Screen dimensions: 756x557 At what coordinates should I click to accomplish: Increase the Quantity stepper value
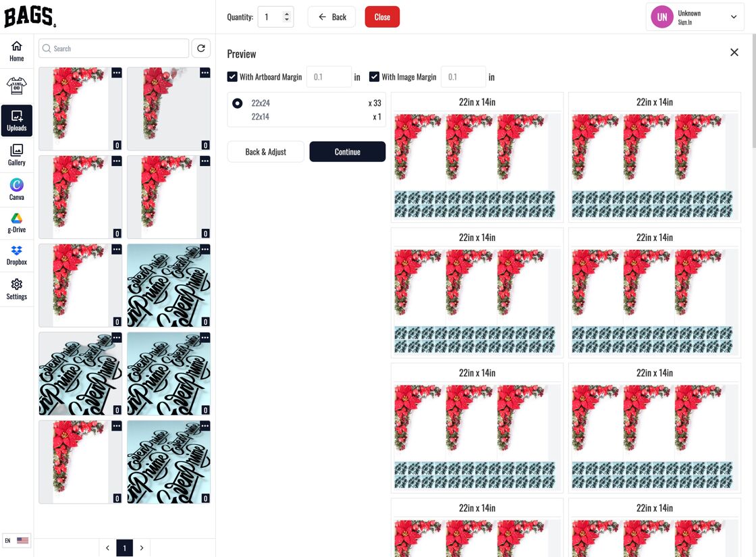[287, 14]
